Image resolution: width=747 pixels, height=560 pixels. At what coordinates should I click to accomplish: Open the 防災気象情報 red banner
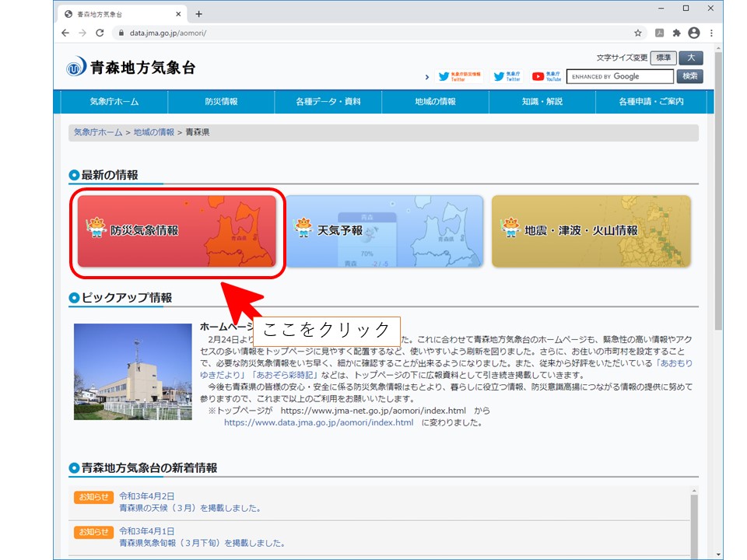pos(177,231)
